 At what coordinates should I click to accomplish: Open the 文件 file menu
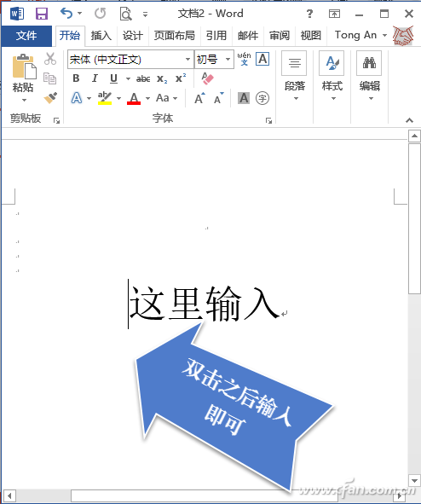[26, 36]
